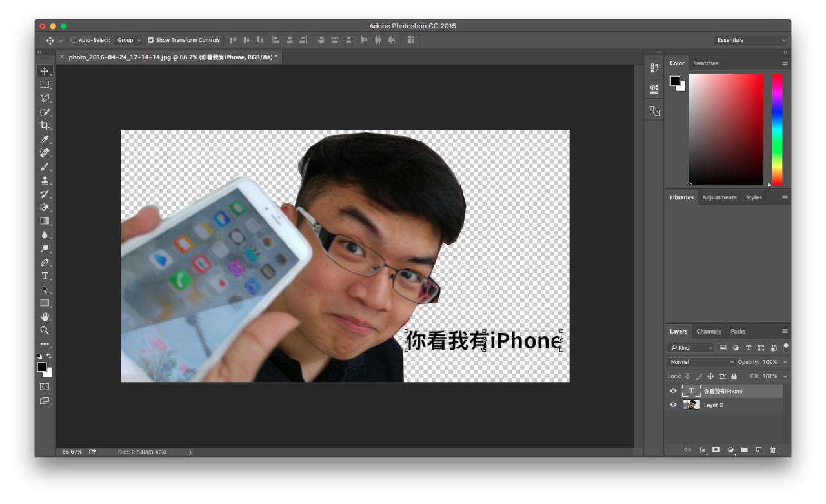The height and width of the screenshot is (504, 826).
Task: Select the Pen tool
Action: (45, 262)
